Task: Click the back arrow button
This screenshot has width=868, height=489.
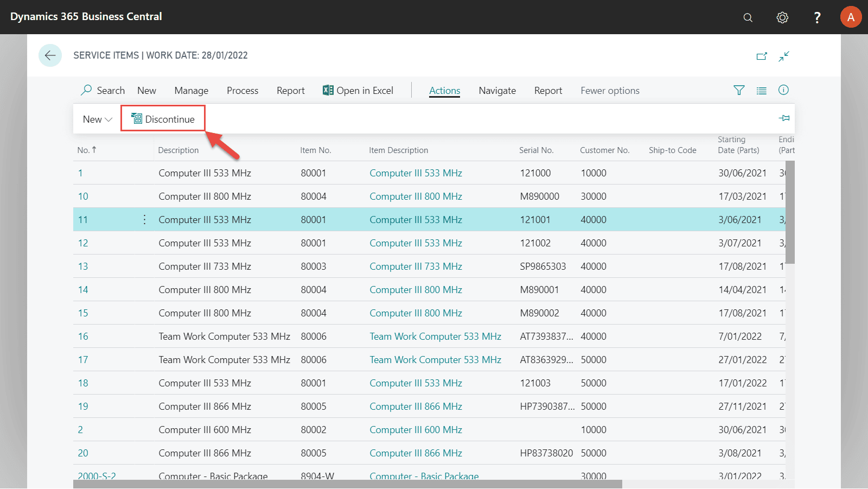Action: coord(50,55)
